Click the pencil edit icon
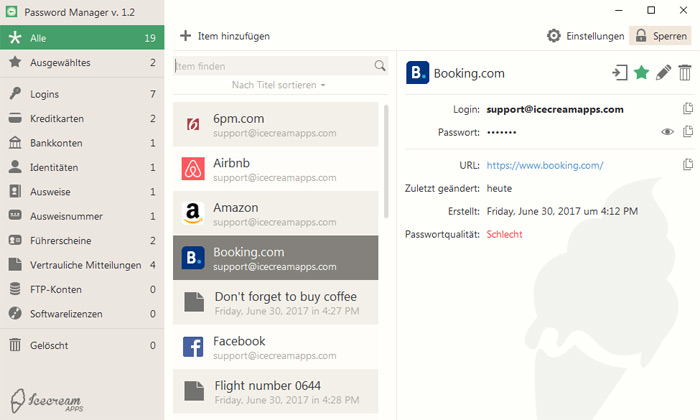 click(x=663, y=72)
